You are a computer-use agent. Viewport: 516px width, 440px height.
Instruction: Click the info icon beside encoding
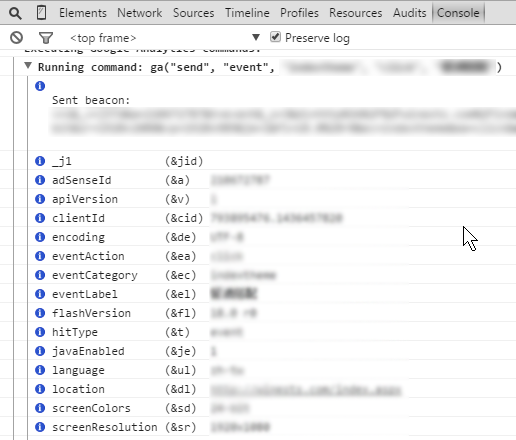coord(40,237)
